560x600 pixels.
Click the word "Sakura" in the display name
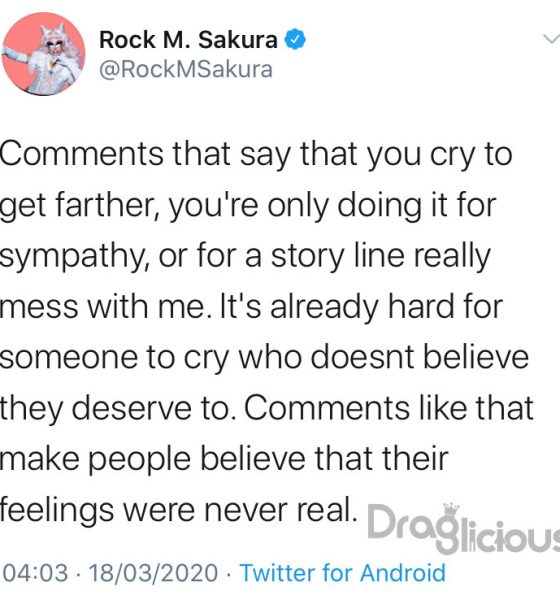pyautogui.click(x=238, y=39)
